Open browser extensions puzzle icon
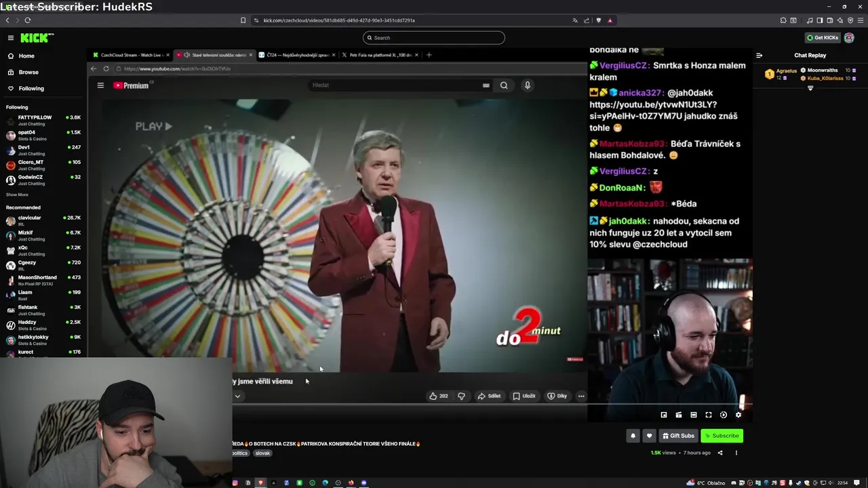 tap(783, 20)
